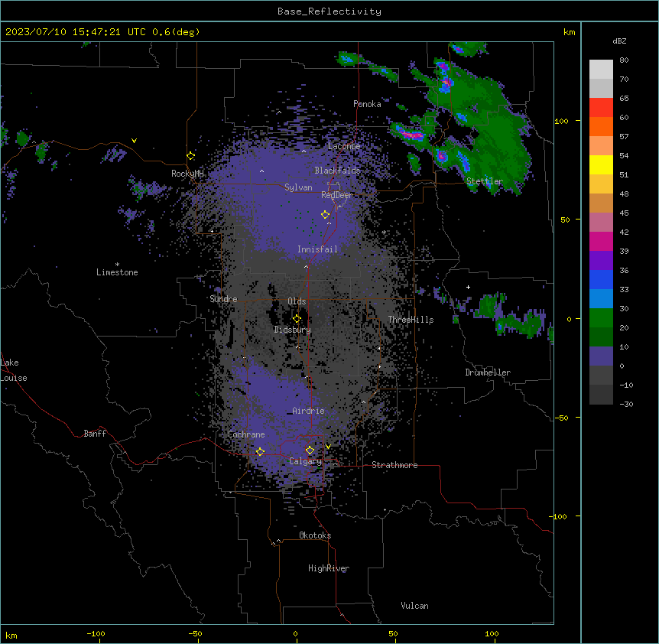Click the timestamp 2023/07/10 15:47:21 UTC
This screenshot has height=644, width=659.
tap(77, 32)
